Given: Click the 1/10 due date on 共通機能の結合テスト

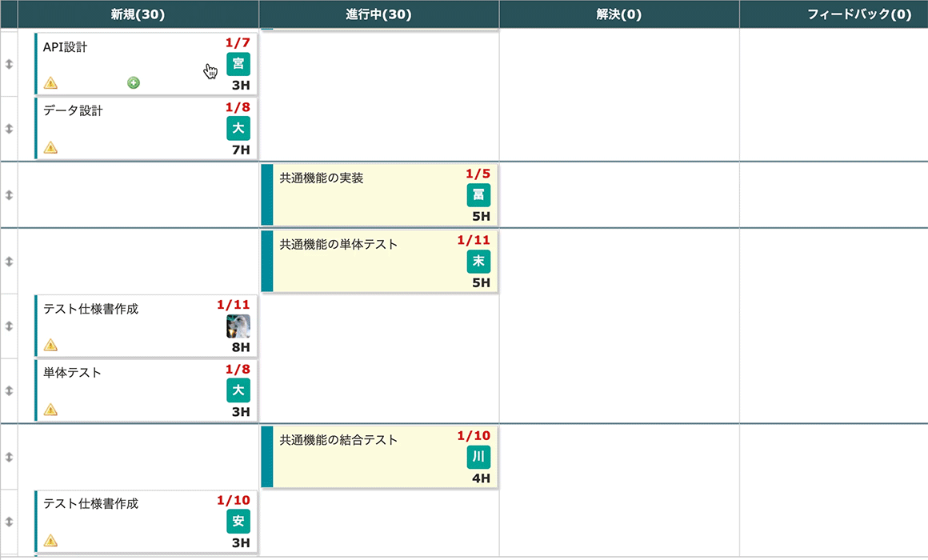Looking at the screenshot, I should click(x=474, y=436).
